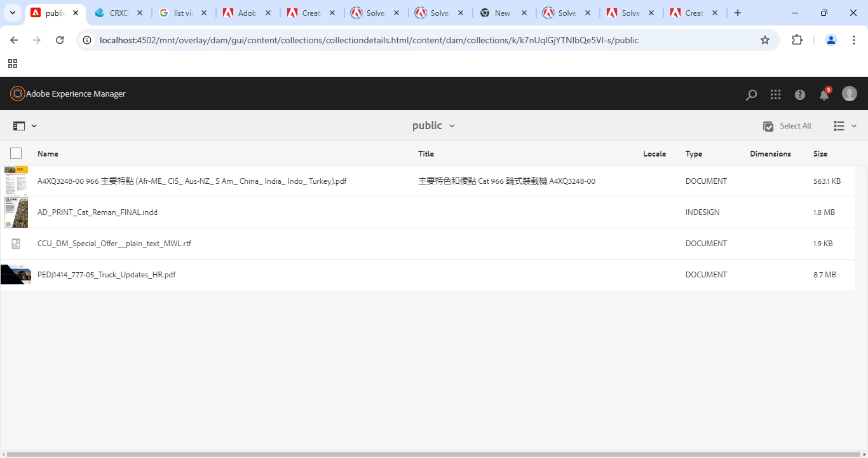Sort by the Type column header
This screenshot has width=868, height=458.
point(694,154)
